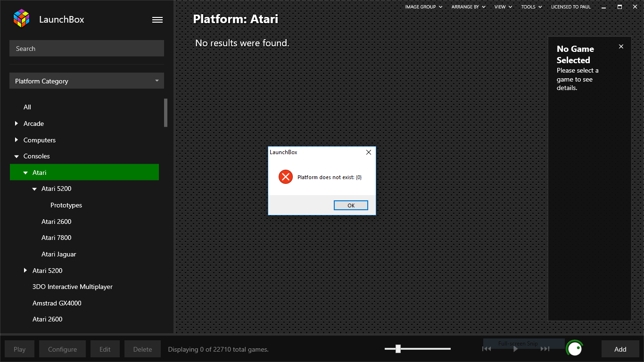Select the Atari 7800 tree item
644x362 pixels.
tap(57, 238)
